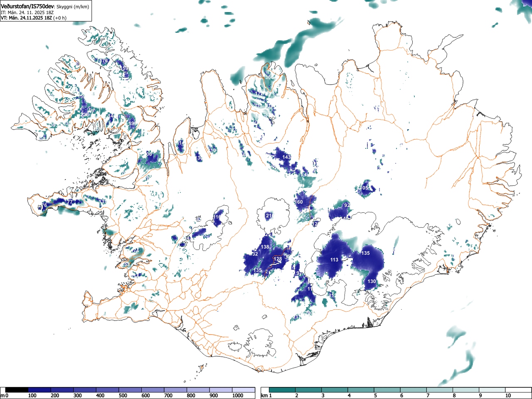Image resolution: width=532 pixels, height=399 pixels.
Task: Click the '160' visibility value on map
Action: click(299, 202)
